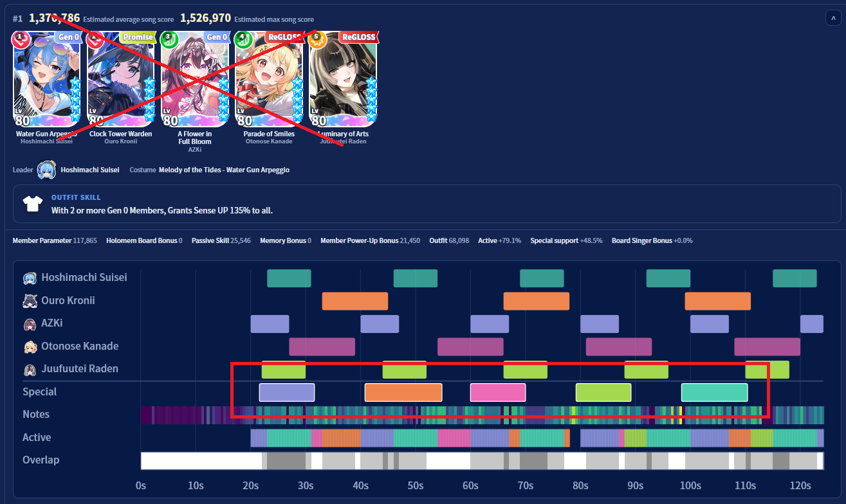Click the Juufuutei Raden timeline row label

(x=80, y=369)
